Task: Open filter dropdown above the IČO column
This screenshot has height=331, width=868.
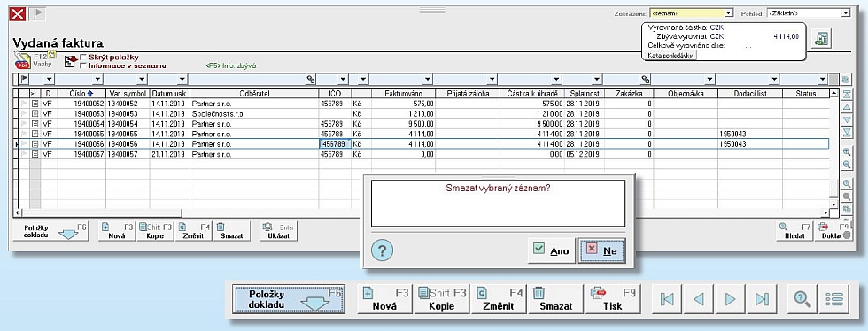Action: point(343,80)
